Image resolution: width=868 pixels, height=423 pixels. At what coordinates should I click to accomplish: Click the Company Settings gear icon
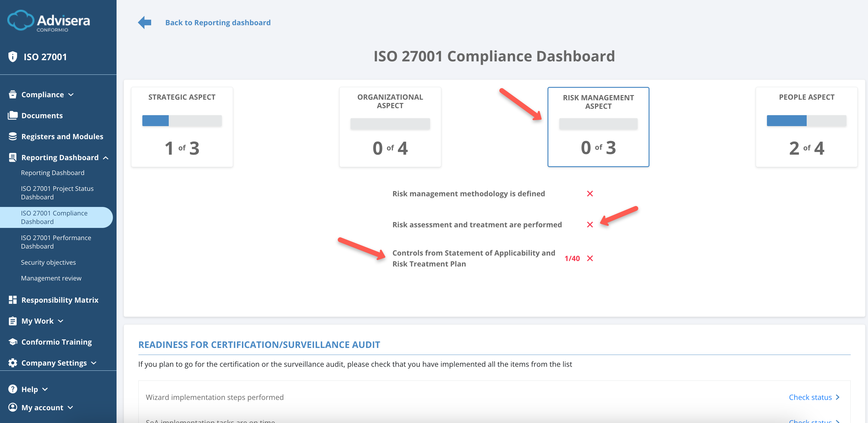click(12, 363)
